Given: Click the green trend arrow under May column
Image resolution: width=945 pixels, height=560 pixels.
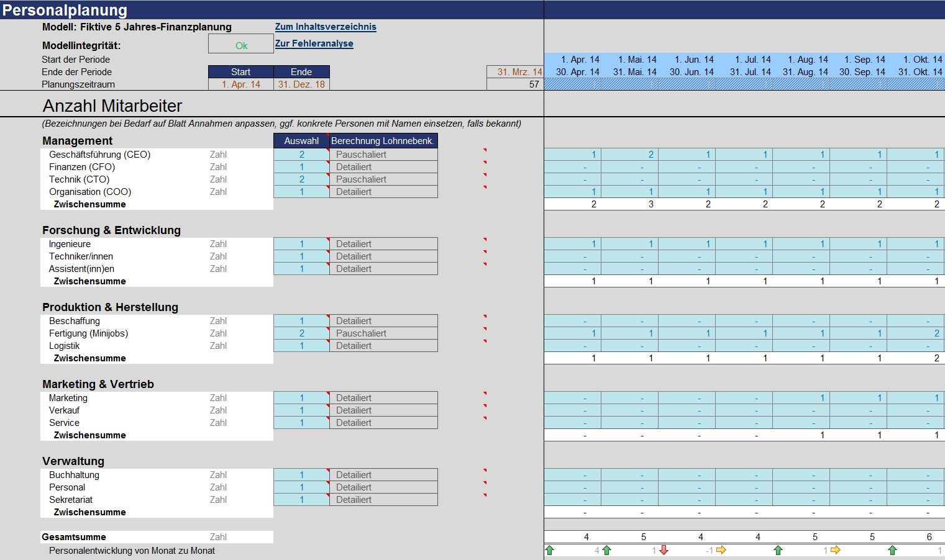Looking at the screenshot, I should pyautogui.click(x=606, y=550).
